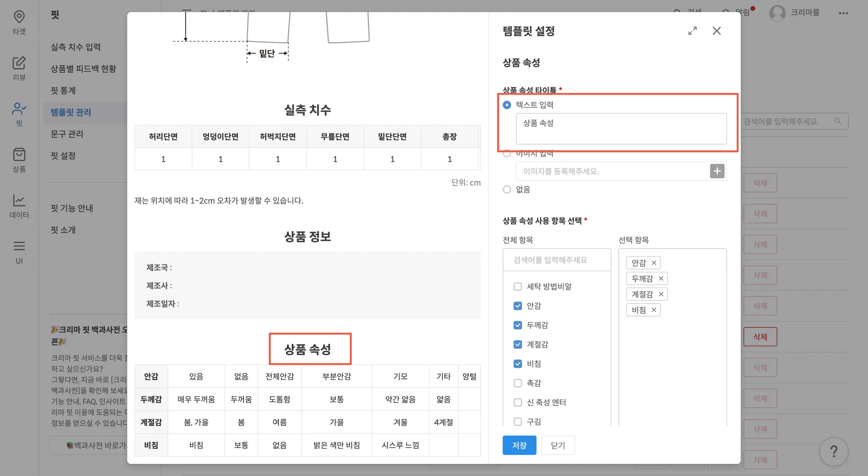Screen dimensions: 868x476
Task: Expand the template settings panel fullscreen
Action: pos(693,31)
